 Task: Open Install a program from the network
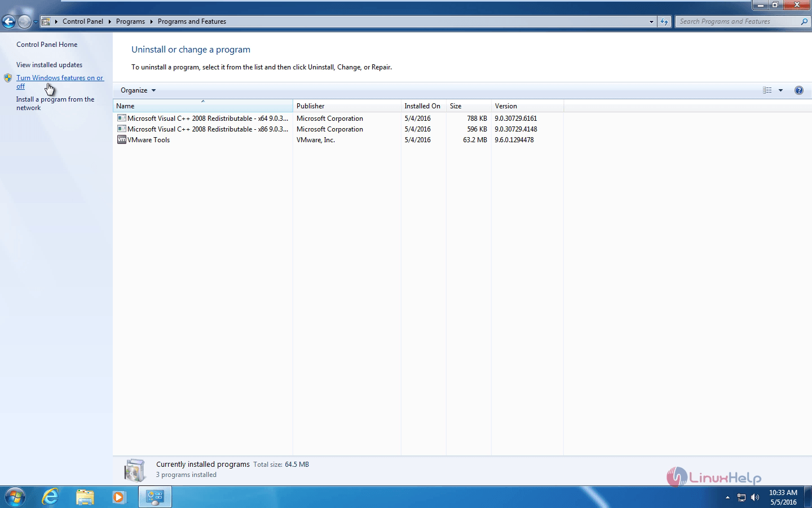pyautogui.click(x=55, y=103)
